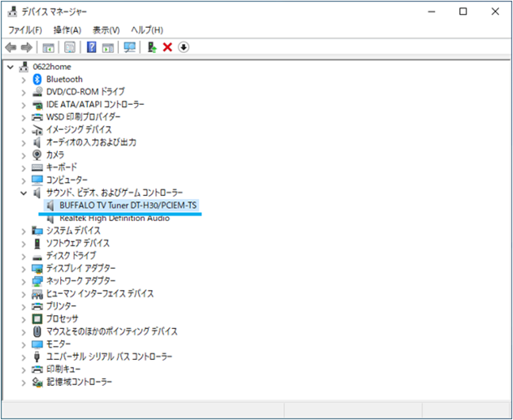Click the blue Help icon in toolbar
Screen dimensions: 513x420
(91, 48)
